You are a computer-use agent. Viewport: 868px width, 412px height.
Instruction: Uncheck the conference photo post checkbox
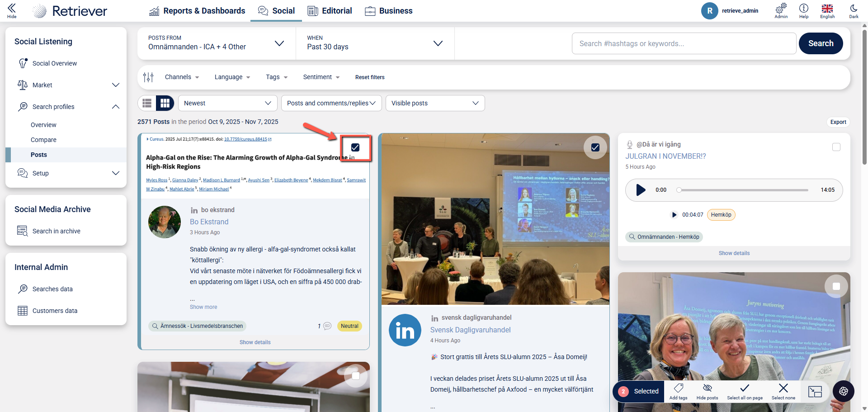click(595, 147)
